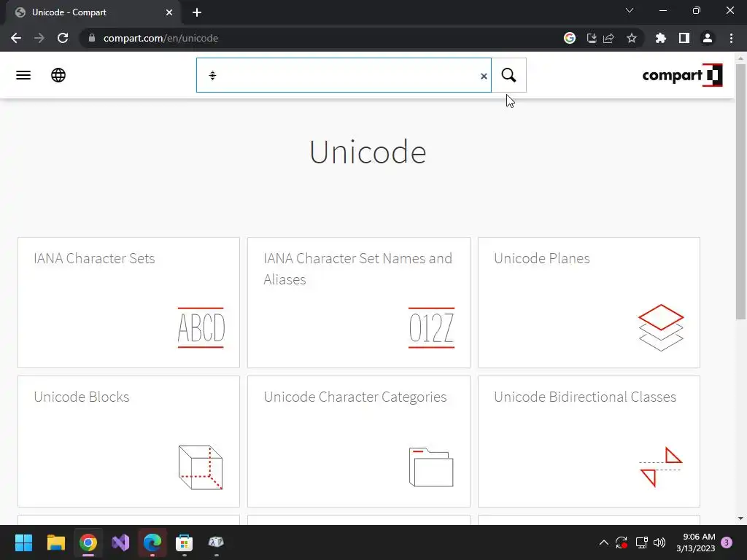The width and height of the screenshot is (747, 560).
Task: Open the Windows Start menu
Action: [x=23, y=542]
